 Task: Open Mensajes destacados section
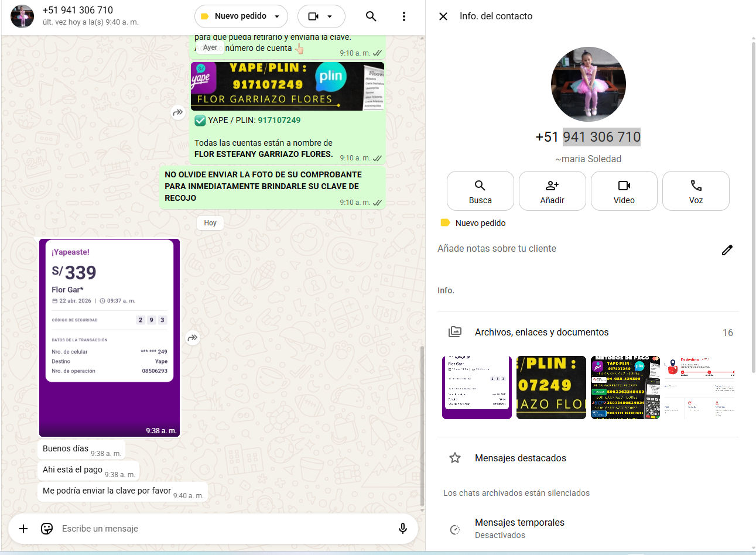pyautogui.click(x=520, y=458)
